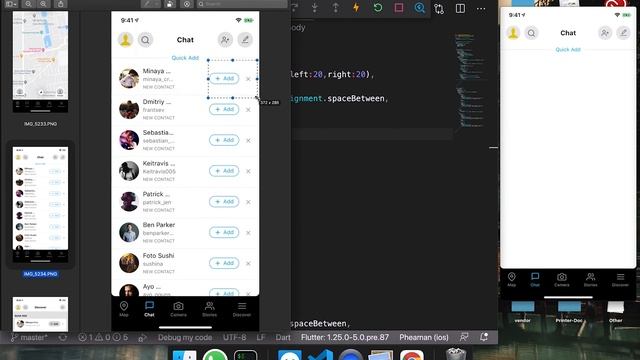Click add friend icon in Preview screenshot
This screenshot has width=640, height=360.
coord(225,40)
